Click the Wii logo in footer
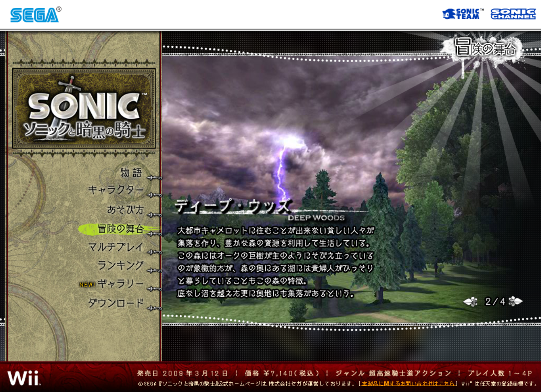This screenshot has width=541, height=392. (23, 377)
